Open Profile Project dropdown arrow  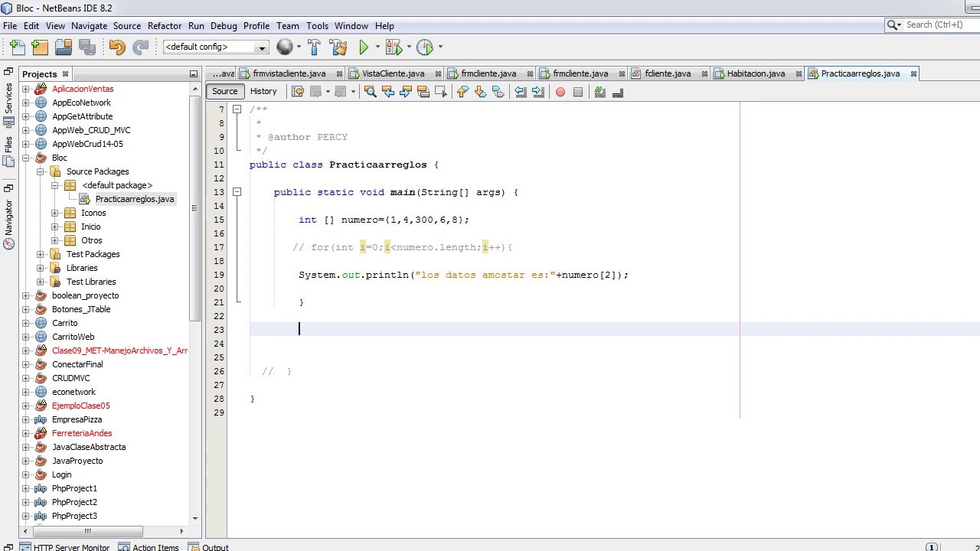pos(439,47)
